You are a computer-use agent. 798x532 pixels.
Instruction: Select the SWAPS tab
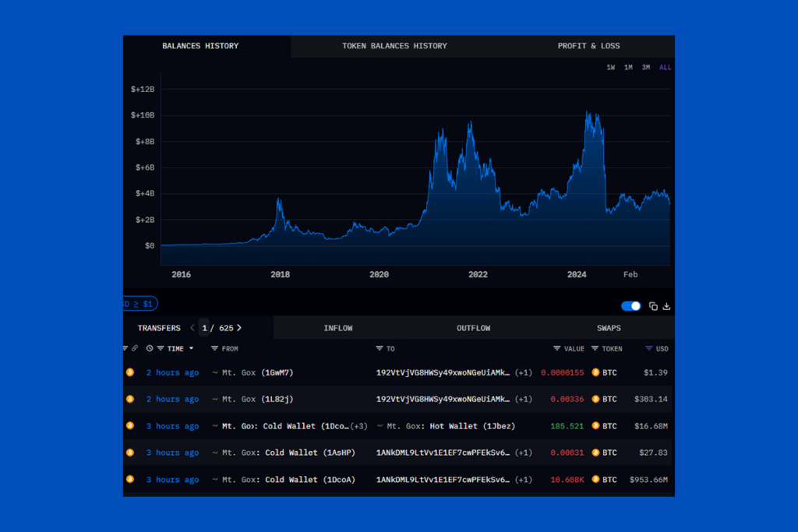[609, 328]
